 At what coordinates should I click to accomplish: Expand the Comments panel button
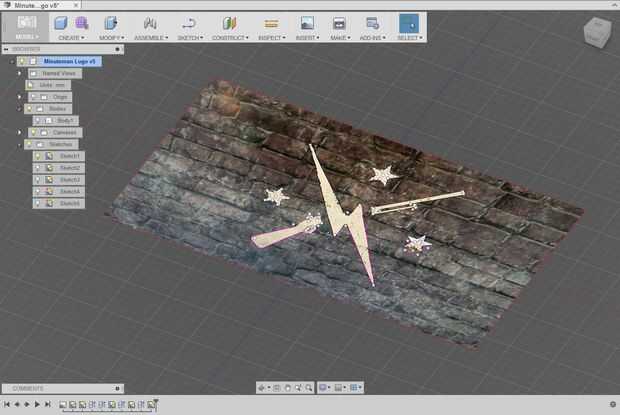coord(117,389)
